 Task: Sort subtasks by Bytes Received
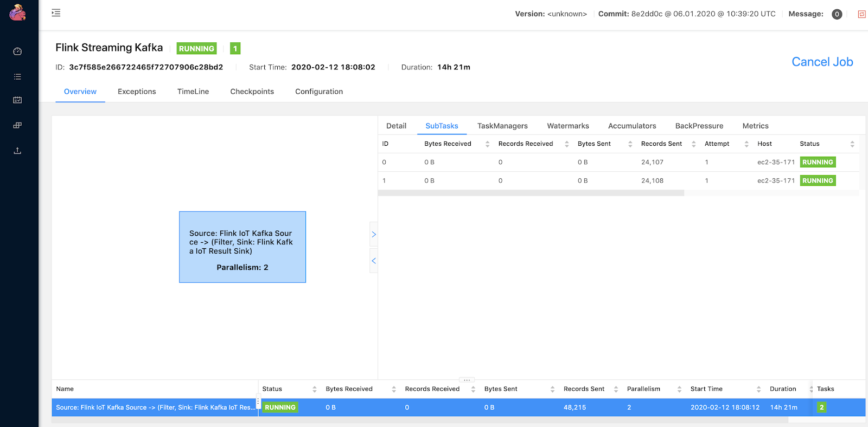(487, 144)
